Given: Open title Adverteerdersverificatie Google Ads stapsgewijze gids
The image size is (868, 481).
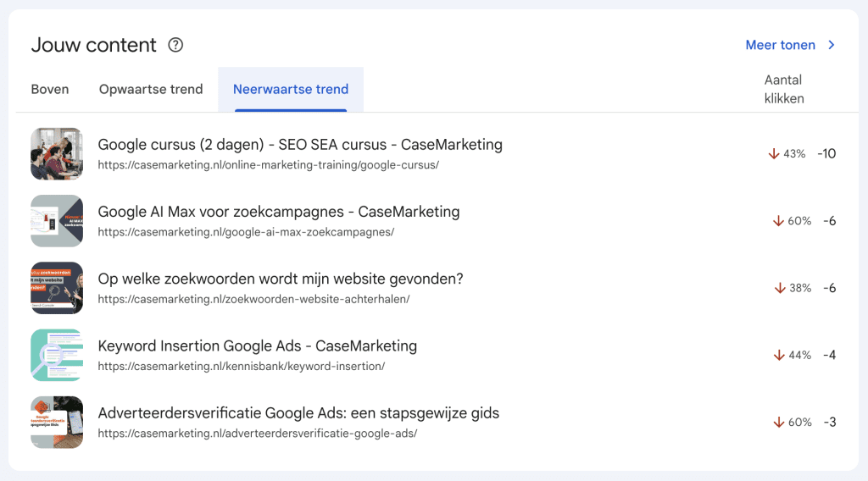Looking at the screenshot, I should click(298, 413).
